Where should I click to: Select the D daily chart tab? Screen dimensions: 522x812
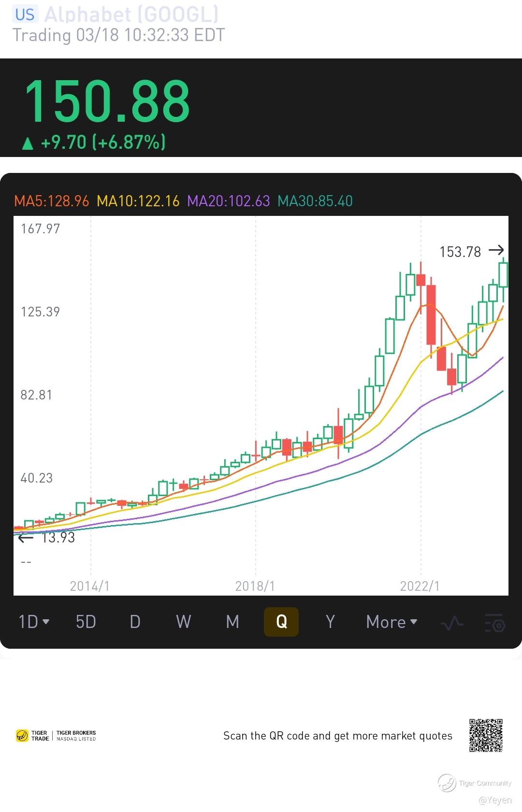pyautogui.click(x=135, y=622)
